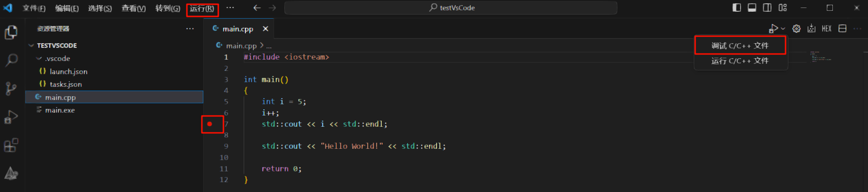Toggle the secondary side bar layout icon

click(x=767, y=8)
